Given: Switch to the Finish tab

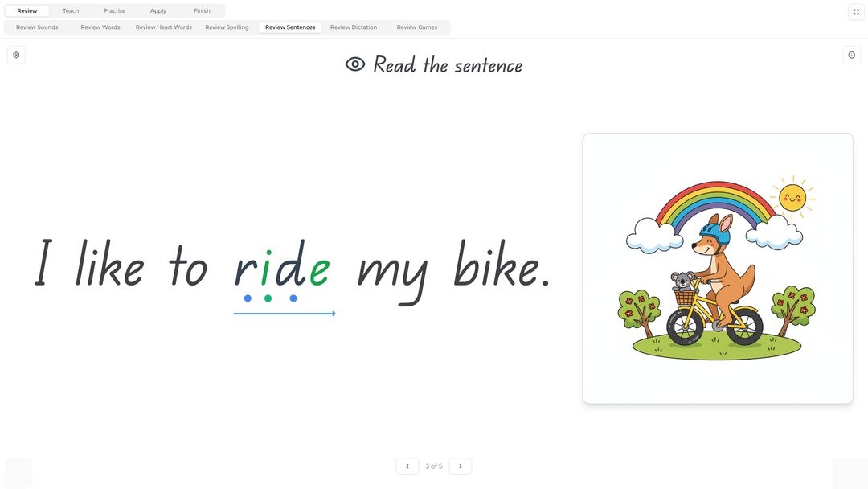Looking at the screenshot, I should click(202, 10).
